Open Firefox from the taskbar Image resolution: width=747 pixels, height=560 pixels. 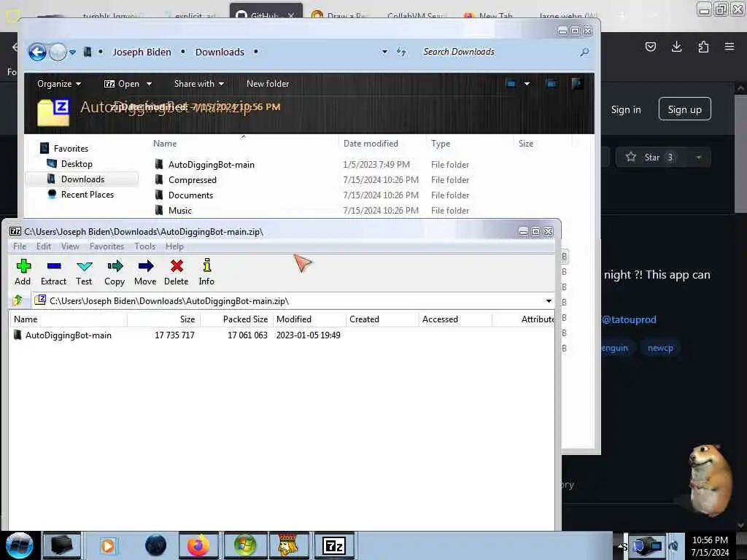click(198, 545)
